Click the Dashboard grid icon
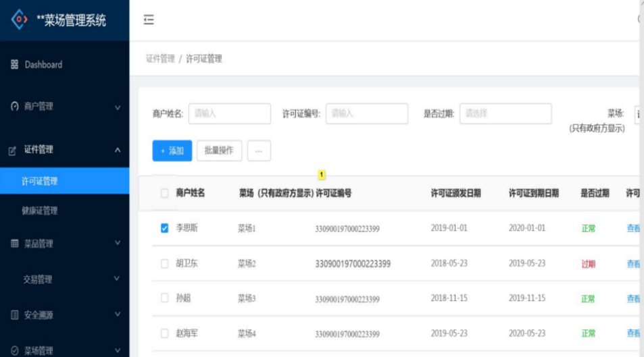The image size is (644, 357). pyautogui.click(x=14, y=64)
